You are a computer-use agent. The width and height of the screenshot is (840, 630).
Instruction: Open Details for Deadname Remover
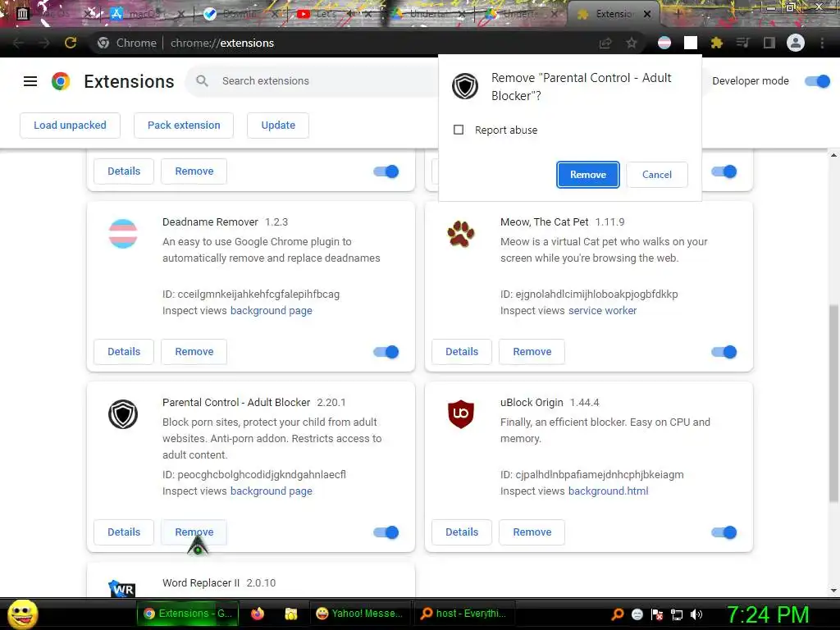124,352
